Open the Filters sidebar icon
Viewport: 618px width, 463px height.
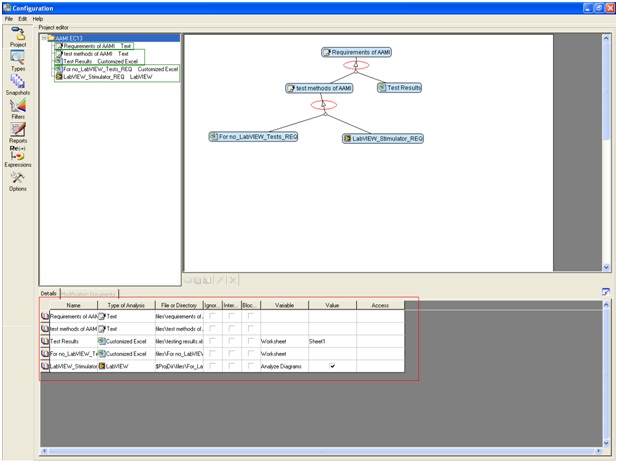17,107
